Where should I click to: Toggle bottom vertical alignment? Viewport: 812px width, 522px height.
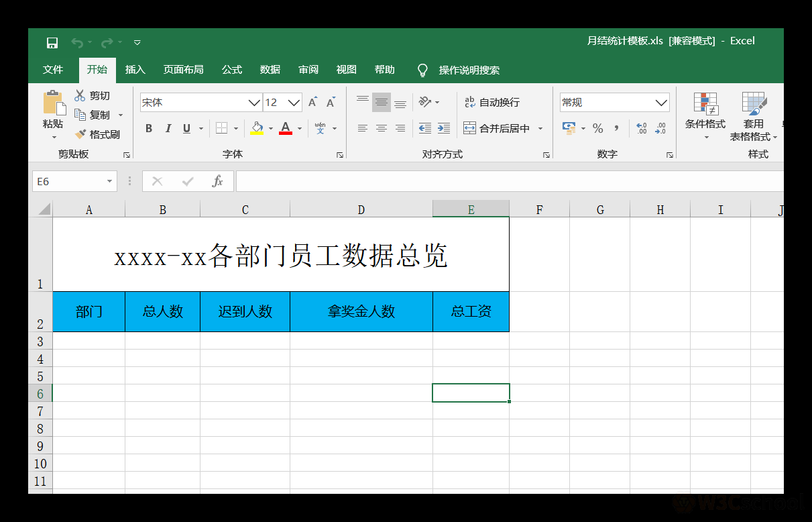tap(400, 103)
